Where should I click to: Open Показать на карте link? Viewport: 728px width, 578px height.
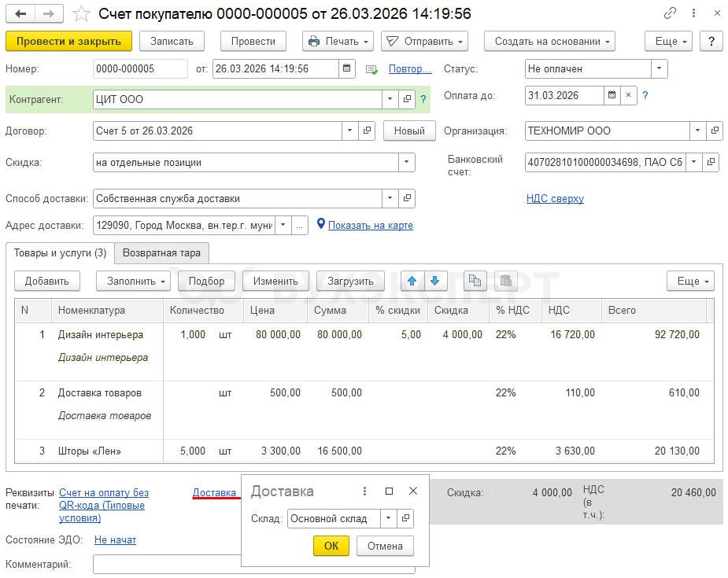(370, 226)
